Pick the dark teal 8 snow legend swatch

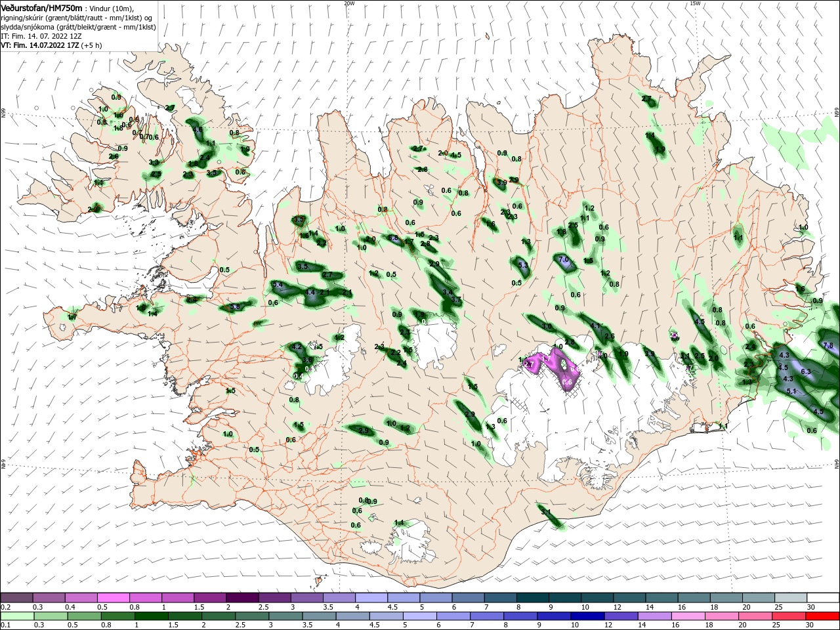click(533, 598)
